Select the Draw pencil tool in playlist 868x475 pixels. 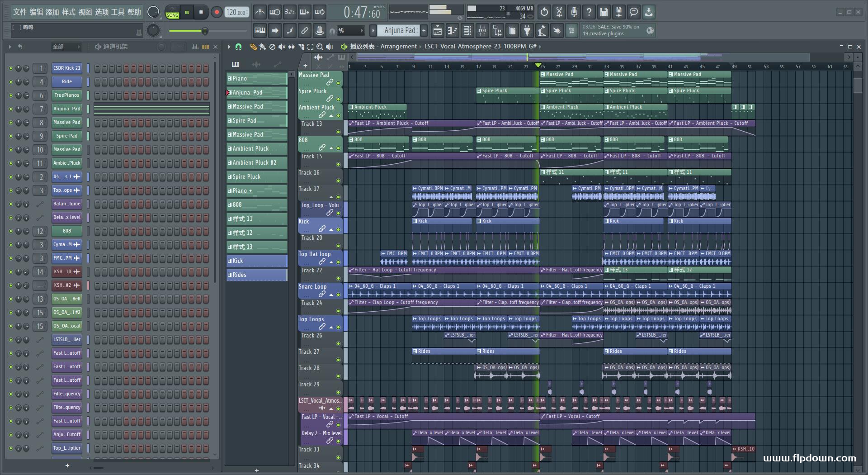click(253, 47)
